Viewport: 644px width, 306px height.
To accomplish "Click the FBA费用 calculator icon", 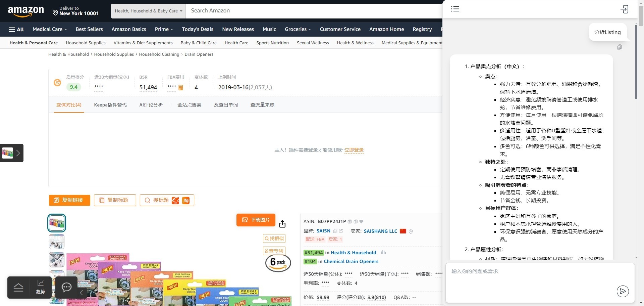I will click(x=180, y=88).
